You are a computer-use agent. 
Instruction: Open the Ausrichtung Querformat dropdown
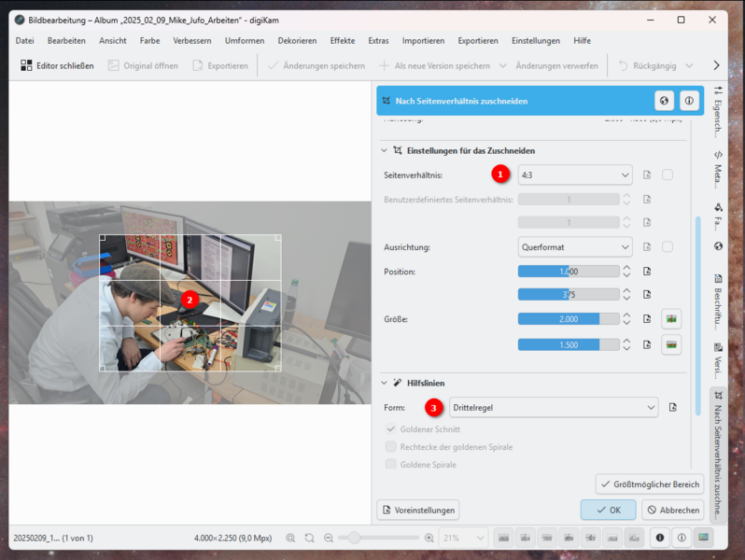pos(575,247)
